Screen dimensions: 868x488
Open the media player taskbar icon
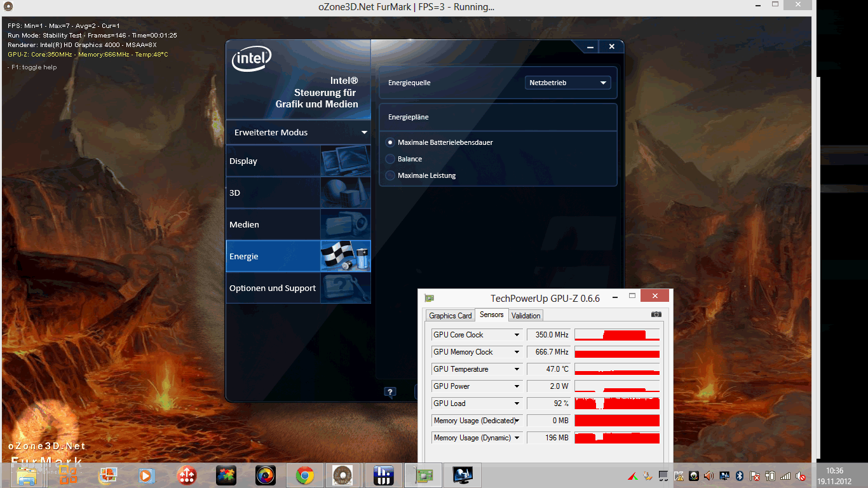147,475
